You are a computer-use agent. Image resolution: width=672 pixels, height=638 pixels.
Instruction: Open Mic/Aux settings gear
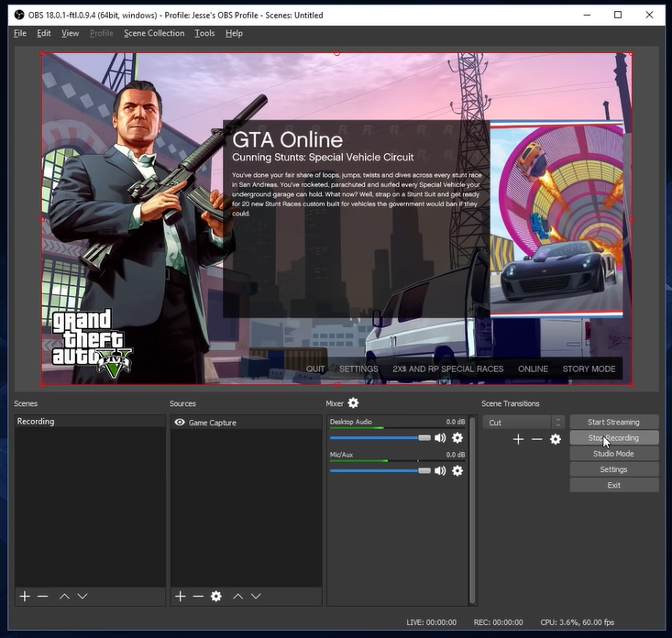pos(457,470)
